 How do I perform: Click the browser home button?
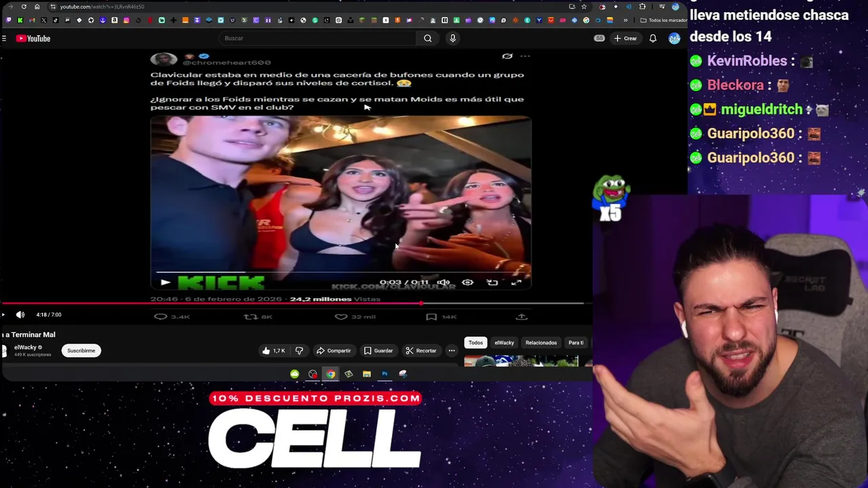pos(37,7)
